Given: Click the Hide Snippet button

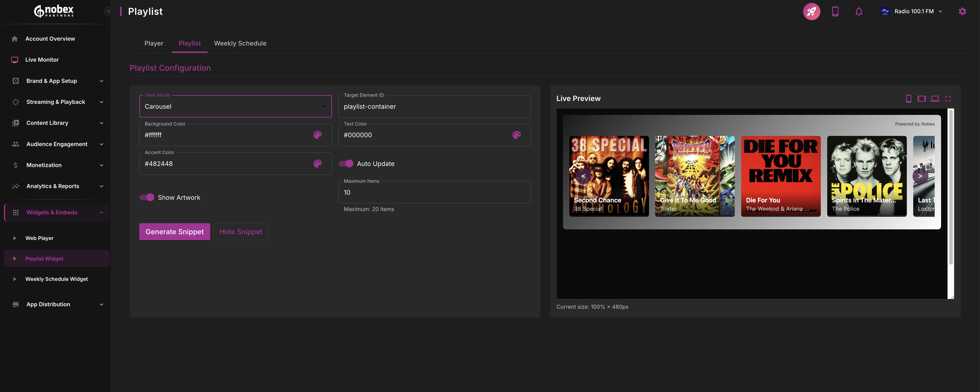Looking at the screenshot, I should [x=241, y=232].
